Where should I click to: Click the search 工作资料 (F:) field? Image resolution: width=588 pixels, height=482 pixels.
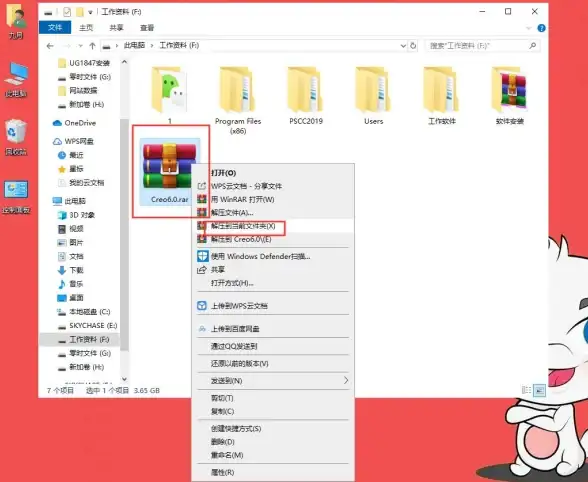[483, 46]
